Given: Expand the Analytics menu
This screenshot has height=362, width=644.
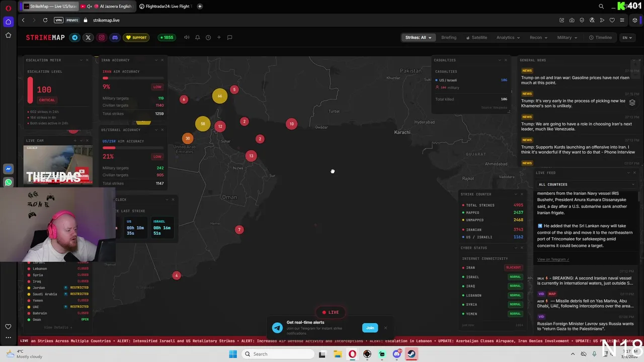Looking at the screenshot, I should tap(508, 37).
